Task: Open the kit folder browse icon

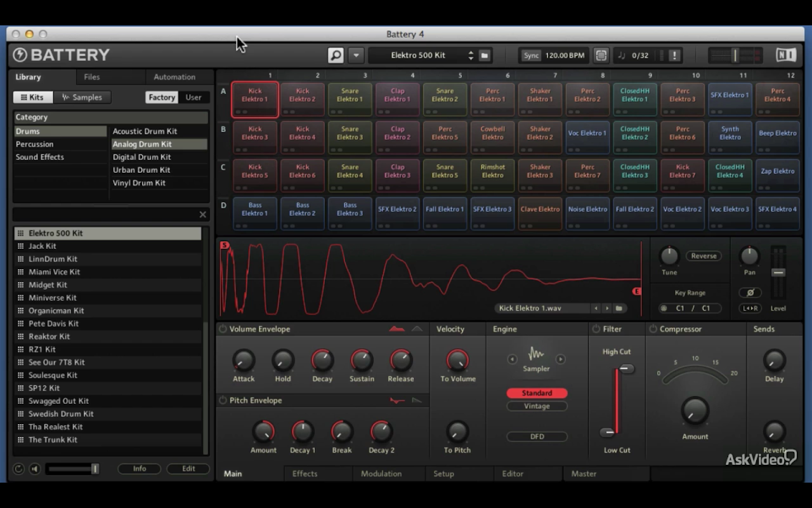Action: 485,55
